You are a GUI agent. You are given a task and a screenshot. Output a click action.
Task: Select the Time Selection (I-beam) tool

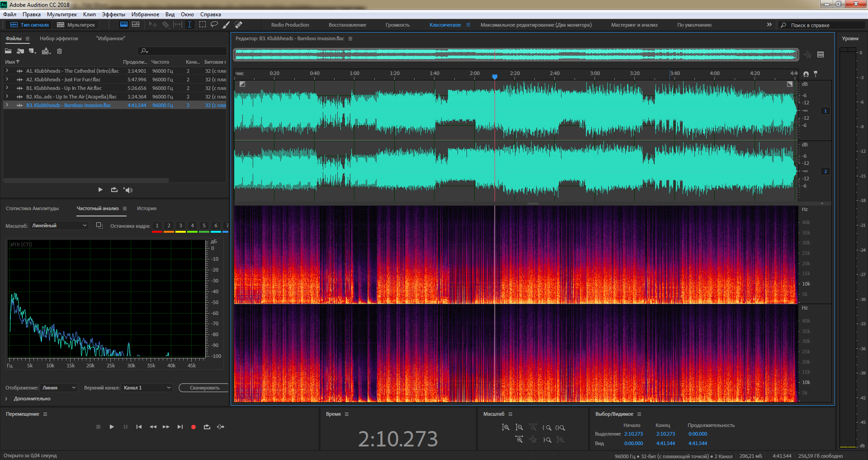tap(190, 25)
